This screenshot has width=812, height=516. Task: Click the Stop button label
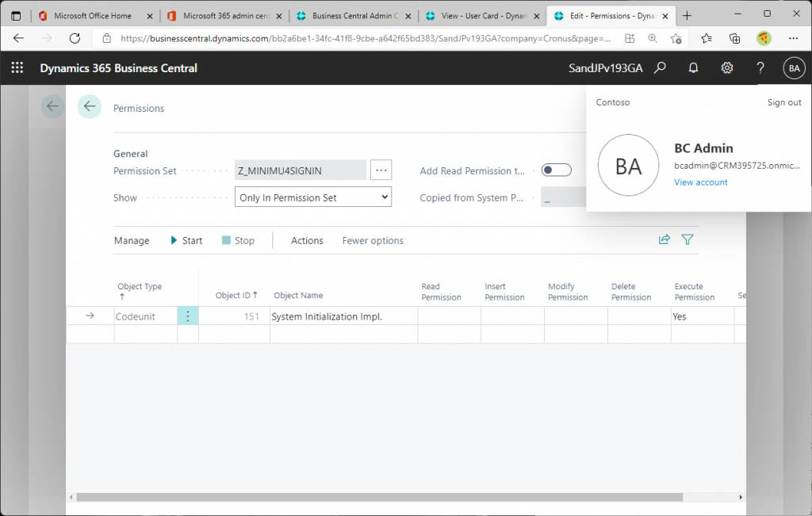click(244, 241)
